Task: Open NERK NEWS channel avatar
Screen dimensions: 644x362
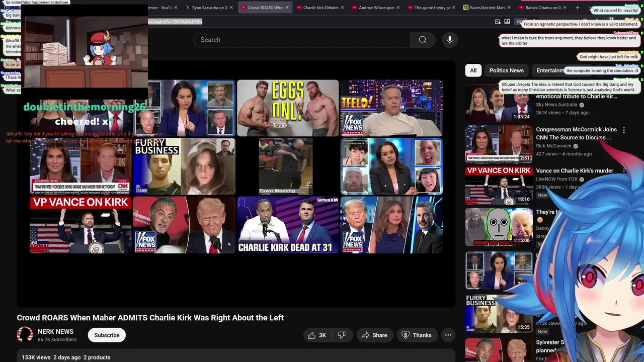Action: (25, 335)
